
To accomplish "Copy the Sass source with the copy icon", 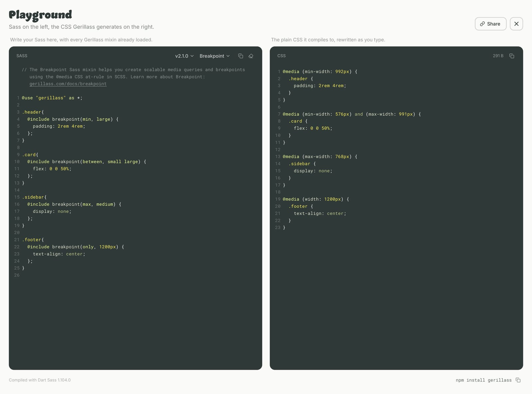I will tap(241, 56).
